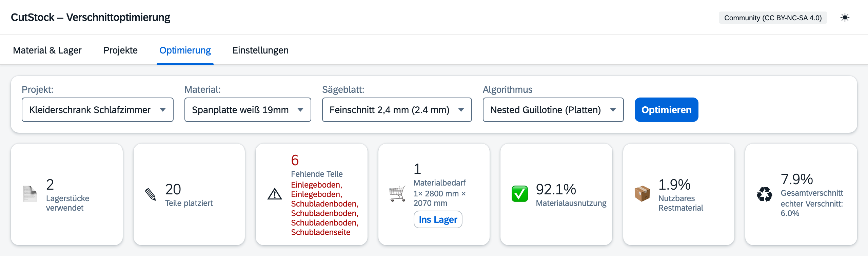Click the green checkmark Materialausnutzung icon
Screen dimensions: 868x256
click(519, 194)
